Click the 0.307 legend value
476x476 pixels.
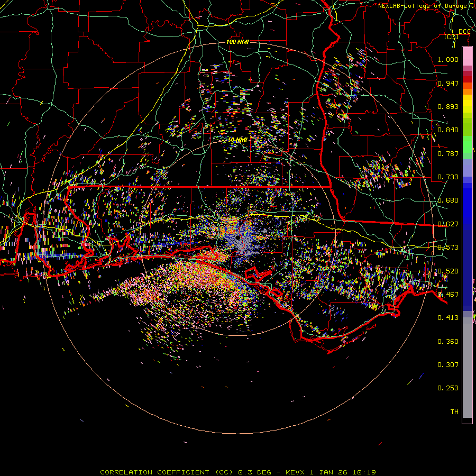click(x=448, y=365)
